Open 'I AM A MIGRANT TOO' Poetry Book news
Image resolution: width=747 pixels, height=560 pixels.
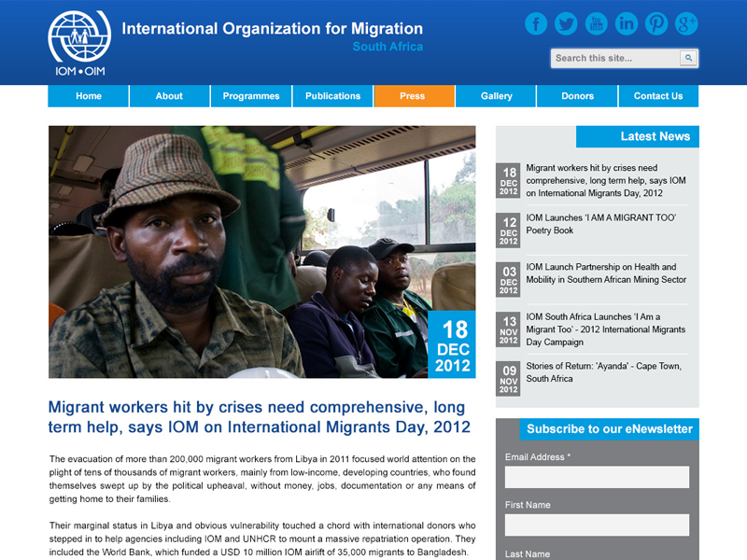[600, 224]
